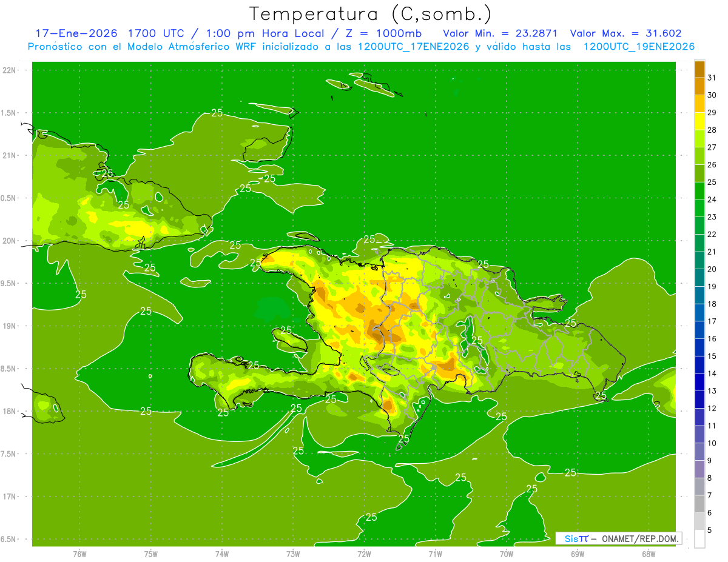Click the '31' label on the color scale

[x=712, y=78]
